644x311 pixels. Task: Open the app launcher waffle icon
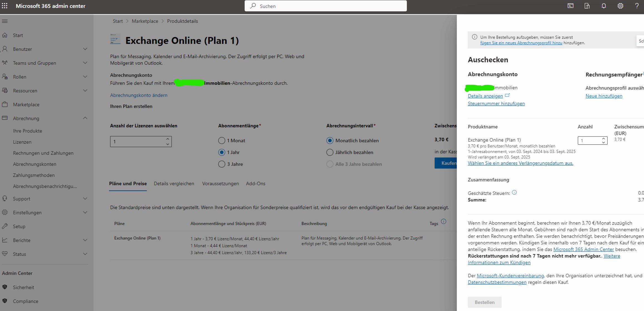[x=5, y=6]
